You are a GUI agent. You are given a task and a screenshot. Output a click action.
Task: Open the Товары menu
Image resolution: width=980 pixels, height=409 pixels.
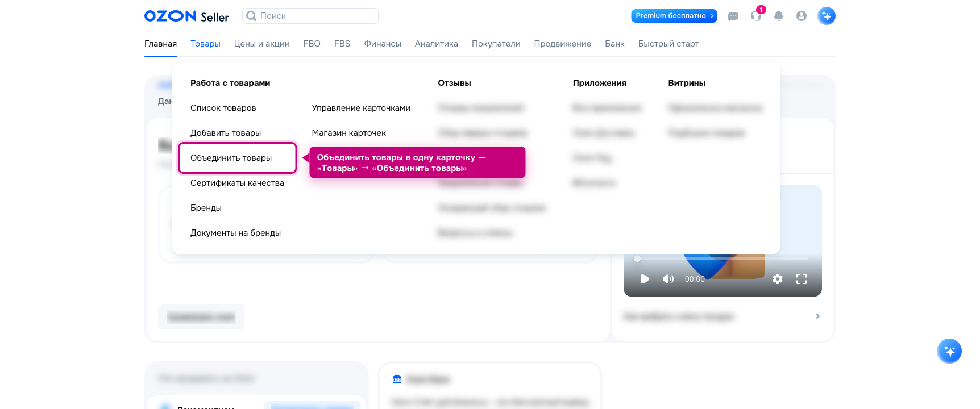pyautogui.click(x=205, y=44)
